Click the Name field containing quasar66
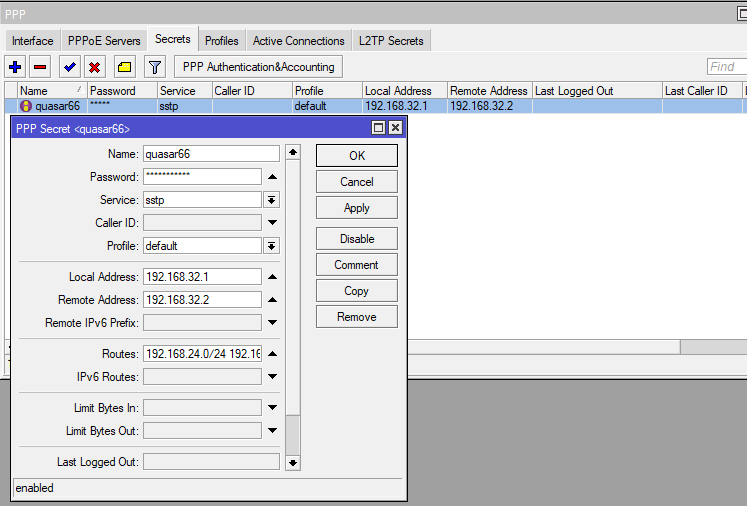 point(212,154)
